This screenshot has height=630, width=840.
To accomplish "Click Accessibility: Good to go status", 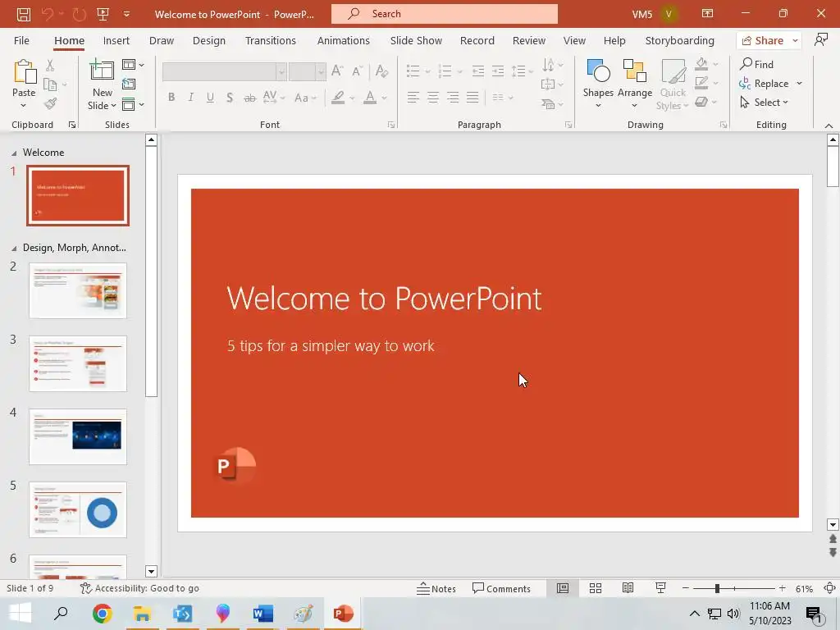I will (x=139, y=588).
